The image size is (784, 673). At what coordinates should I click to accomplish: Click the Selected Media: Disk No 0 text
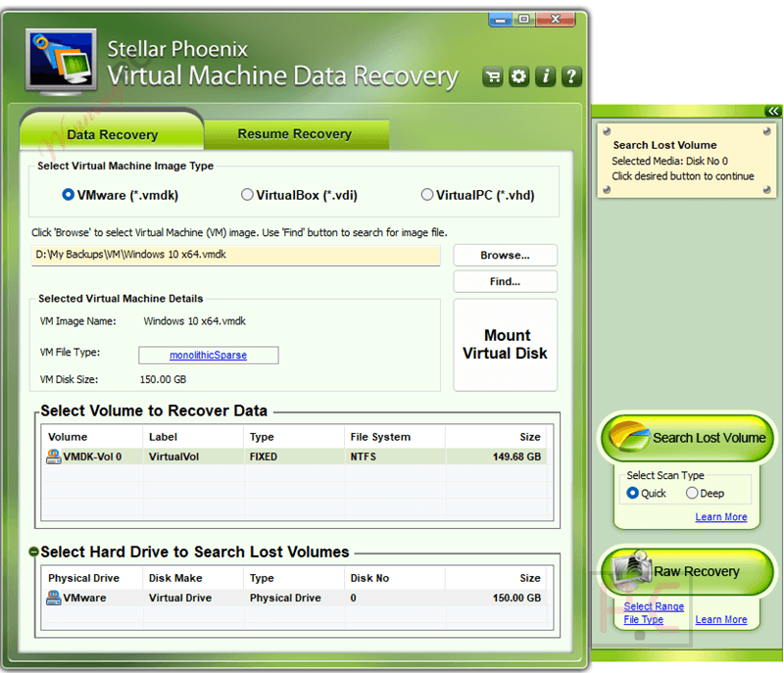[x=670, y=161]
